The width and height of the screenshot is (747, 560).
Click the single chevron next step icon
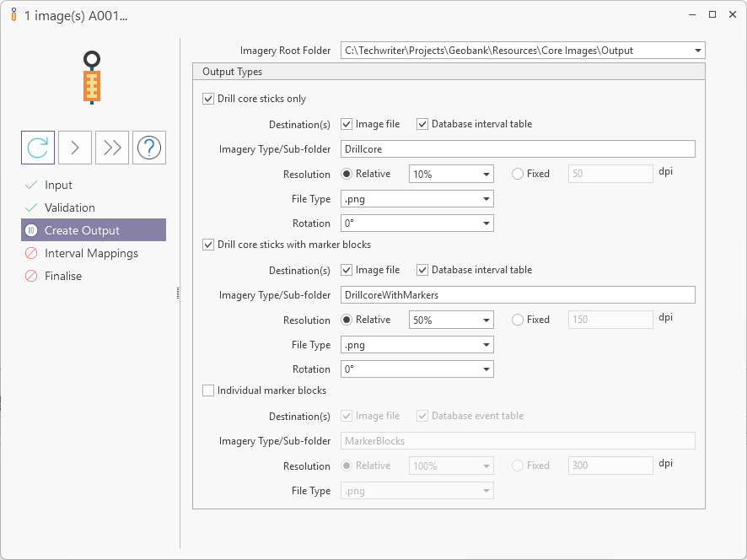point(75,148)
